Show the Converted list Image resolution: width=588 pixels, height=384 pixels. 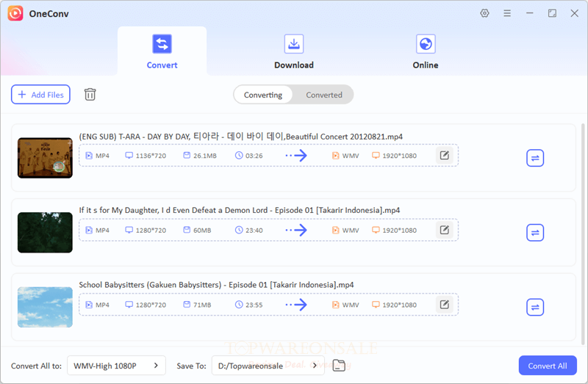coord(324,95)
